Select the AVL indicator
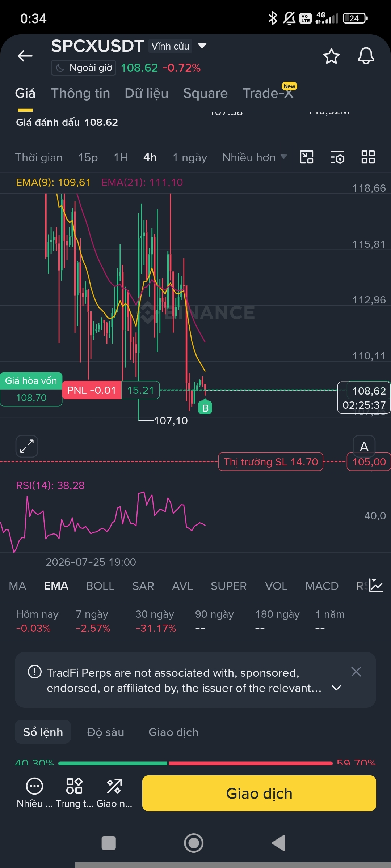This screenshot has height=868, width=391. pos(182,586)
